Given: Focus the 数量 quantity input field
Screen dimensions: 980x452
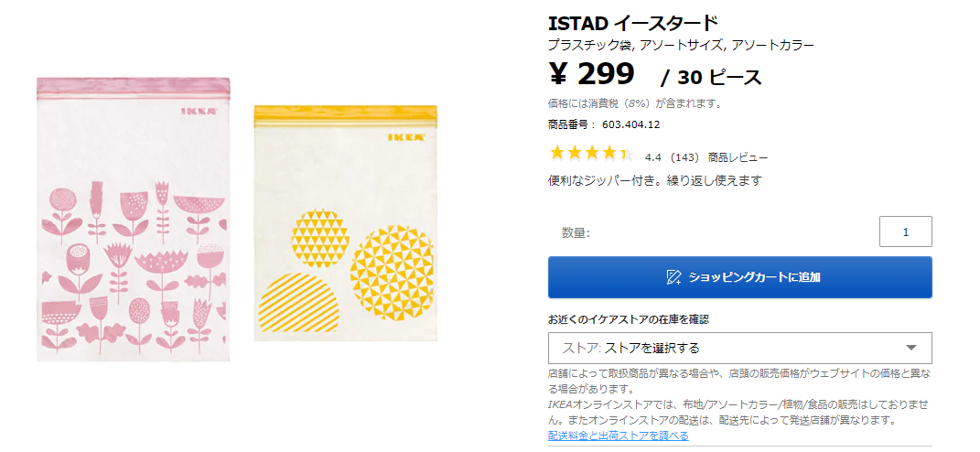Looking at the screenshot, I should point(905,231).
